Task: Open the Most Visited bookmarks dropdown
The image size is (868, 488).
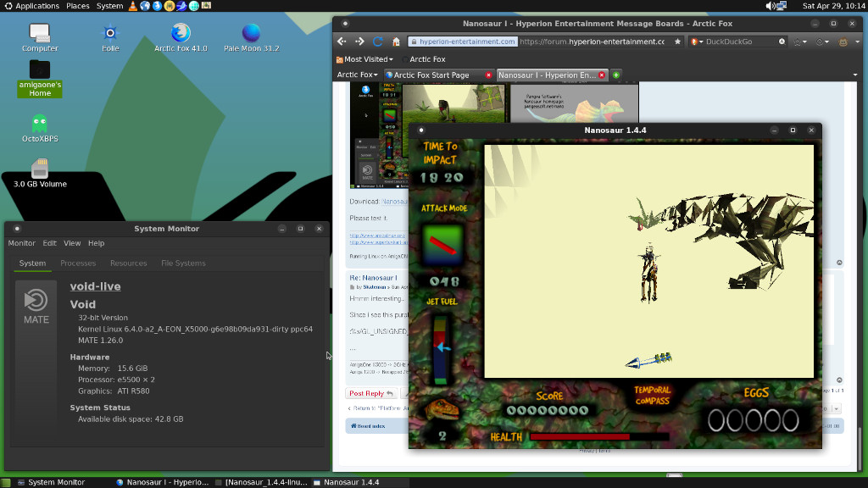Action: pyautogui.click(x=364, y=59)
